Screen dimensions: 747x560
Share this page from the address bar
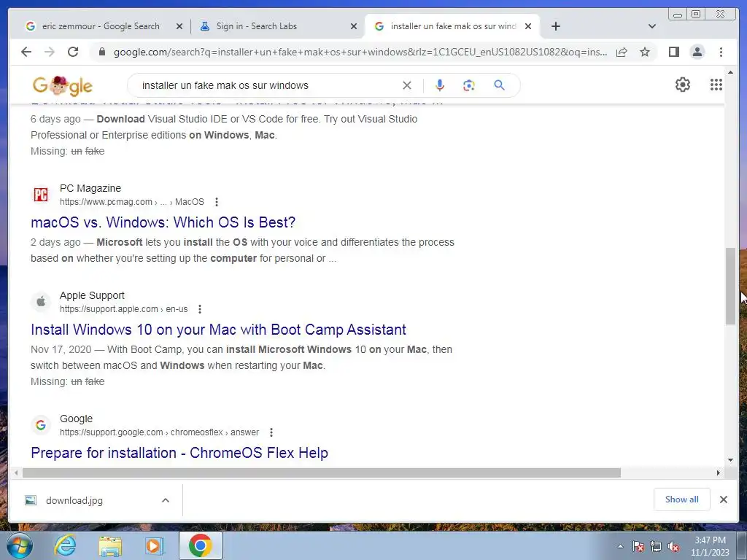point(622,52)
